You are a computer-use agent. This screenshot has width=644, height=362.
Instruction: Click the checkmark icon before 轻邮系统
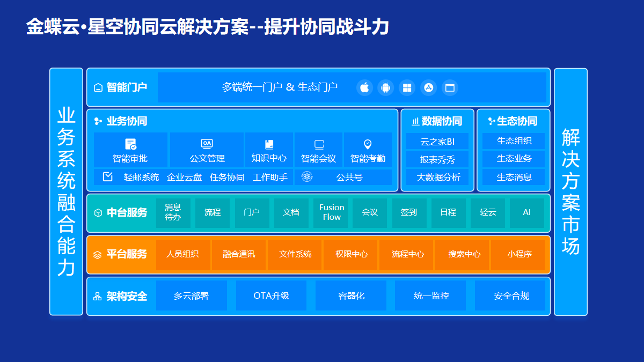[x=108, y=176]
